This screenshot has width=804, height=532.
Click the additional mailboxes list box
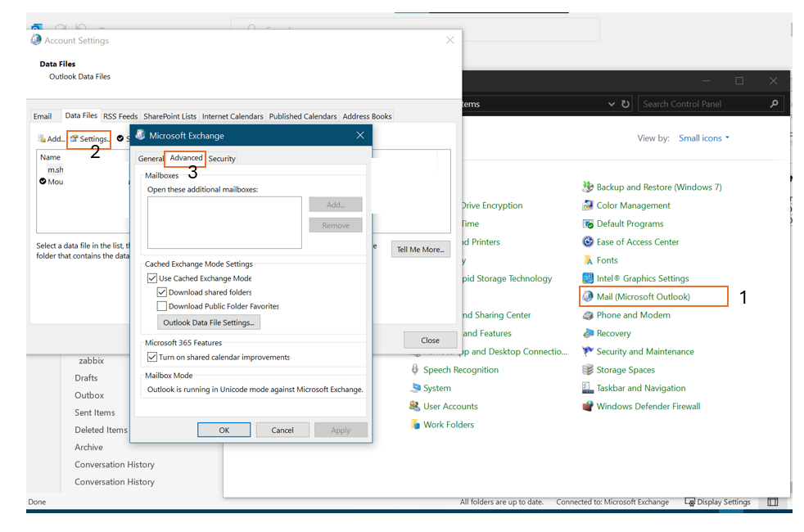(224, 223)
